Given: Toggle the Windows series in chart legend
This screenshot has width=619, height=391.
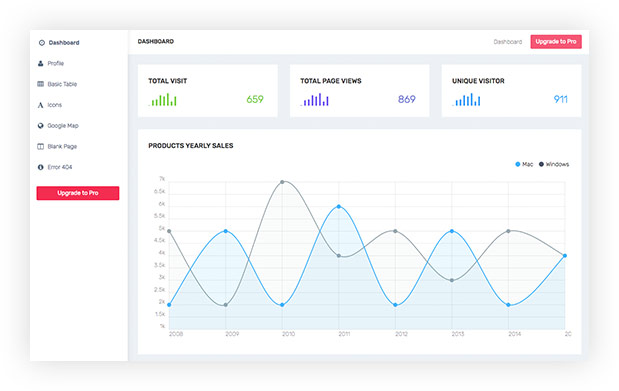Looking at the screenshot, I should click(x=554, y=164).
